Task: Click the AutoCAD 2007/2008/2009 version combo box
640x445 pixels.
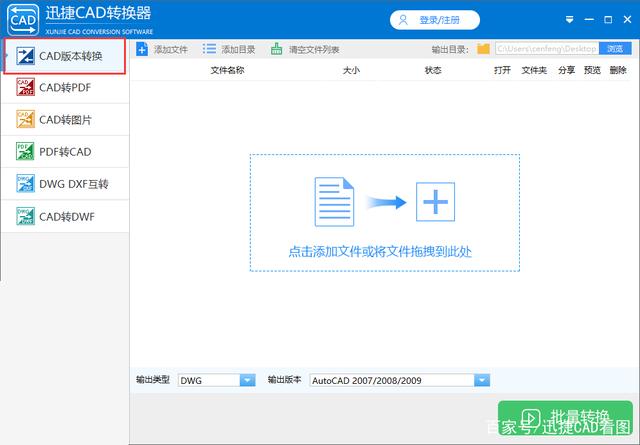Action: tap(399, 380)
